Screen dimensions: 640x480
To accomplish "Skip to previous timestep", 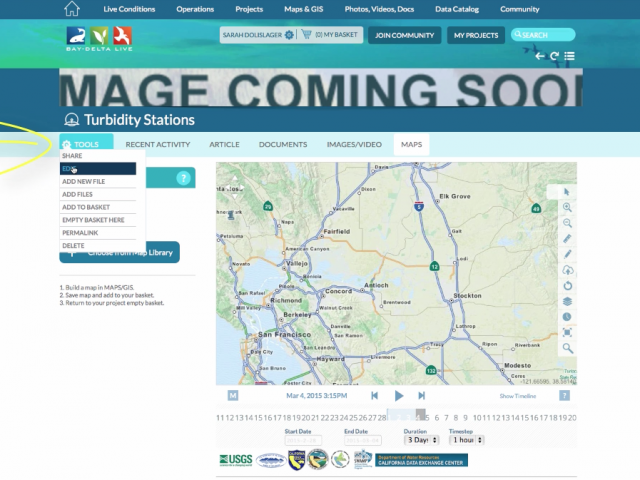I will point(374,396).
